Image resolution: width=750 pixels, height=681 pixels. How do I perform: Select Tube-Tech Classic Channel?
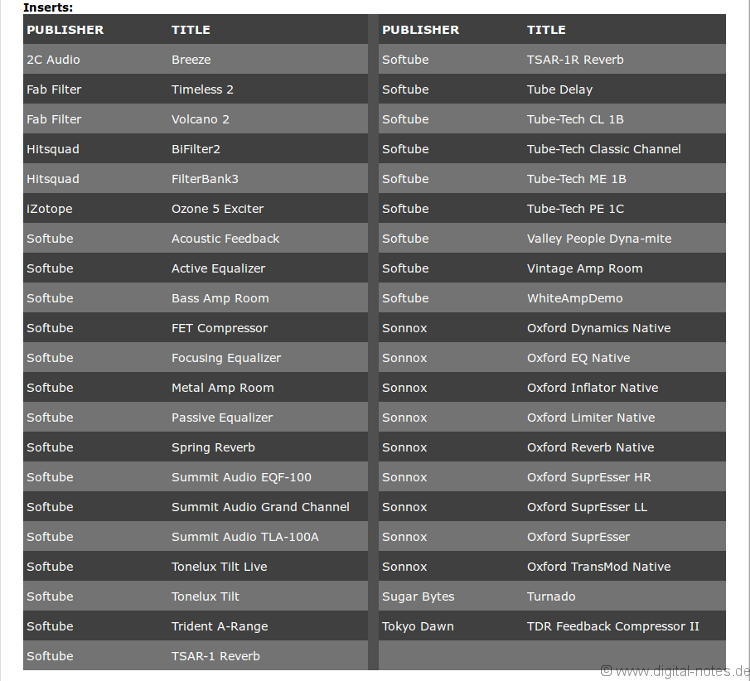[603, 150]
